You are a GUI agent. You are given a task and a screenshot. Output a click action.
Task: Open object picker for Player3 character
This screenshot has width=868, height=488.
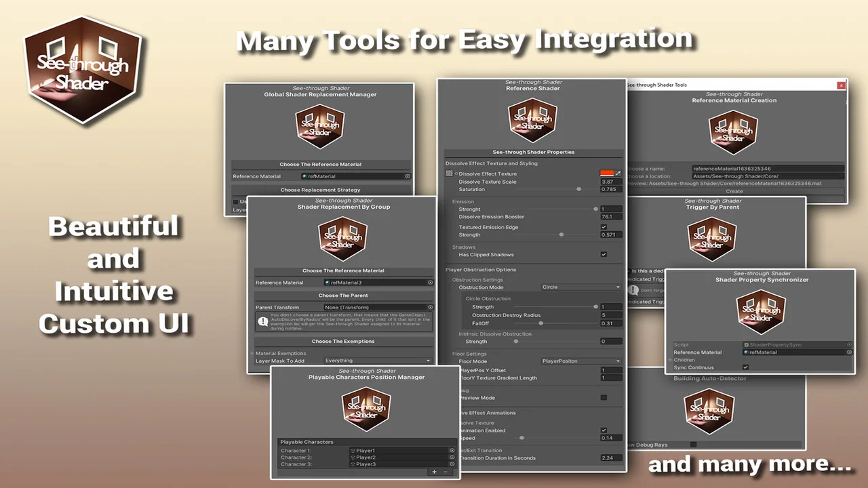pos(452,464)
